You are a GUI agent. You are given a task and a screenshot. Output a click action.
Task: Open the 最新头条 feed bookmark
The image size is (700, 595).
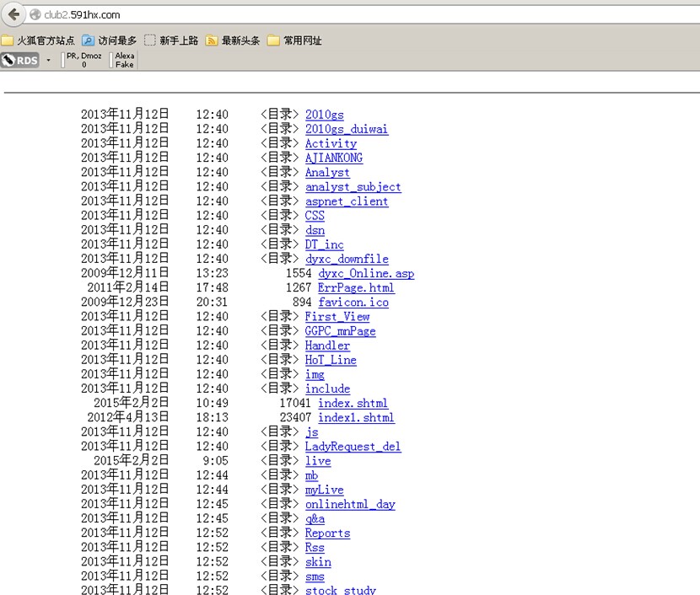click(233, 40)
